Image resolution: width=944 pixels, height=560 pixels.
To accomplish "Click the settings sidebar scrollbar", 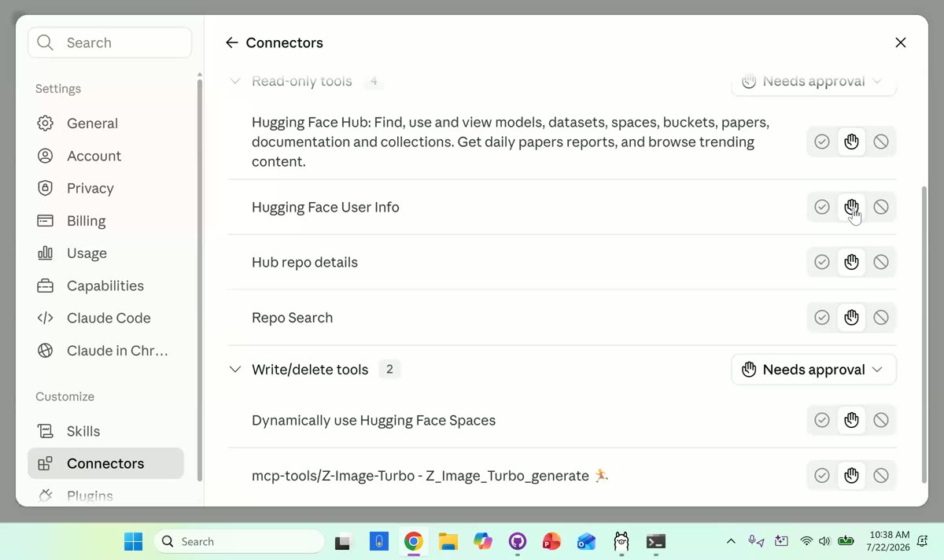I will tap(199, 279).
